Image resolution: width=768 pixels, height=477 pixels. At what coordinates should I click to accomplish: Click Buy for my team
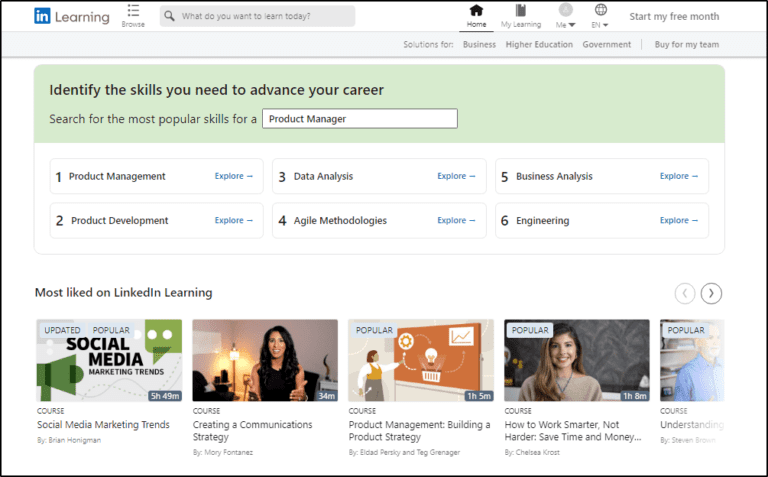(687, 45)
